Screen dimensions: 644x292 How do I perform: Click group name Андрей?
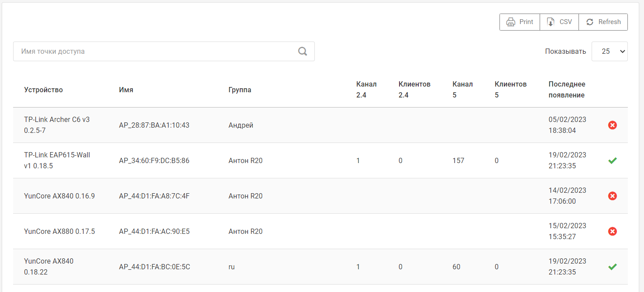coord(241,125)
